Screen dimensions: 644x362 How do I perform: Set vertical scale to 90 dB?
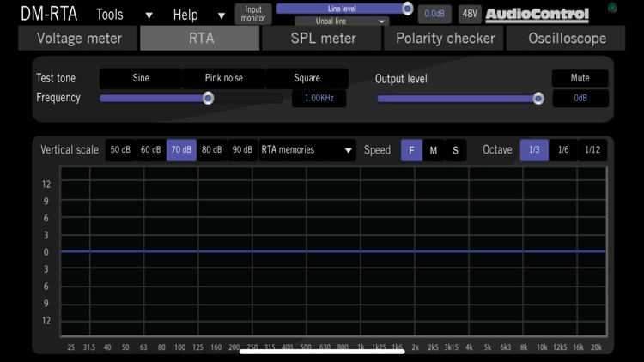point(242,150)
